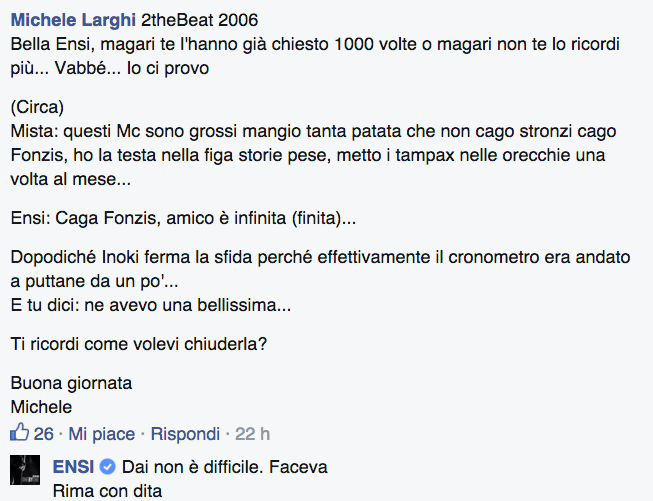Viewport: 653px width, 501px height.
Task: Open the 22 h timestamp permalink
Action: pos(252,434)
